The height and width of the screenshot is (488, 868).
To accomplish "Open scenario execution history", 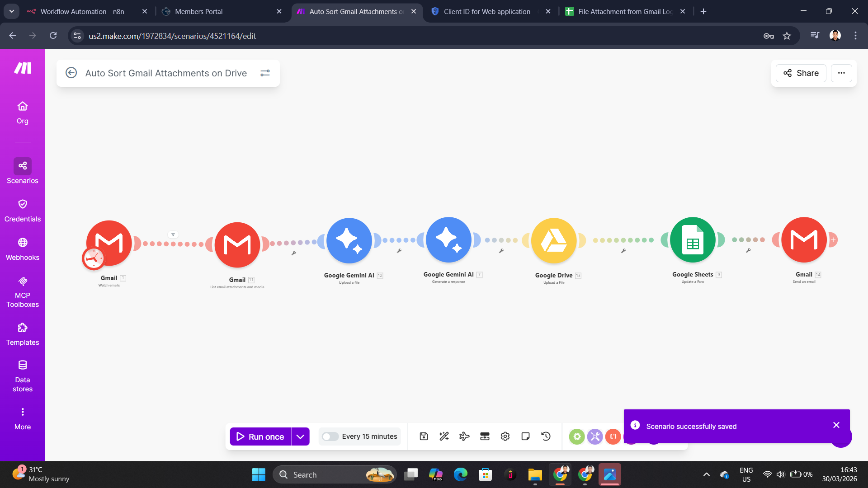I will point(546,436).
